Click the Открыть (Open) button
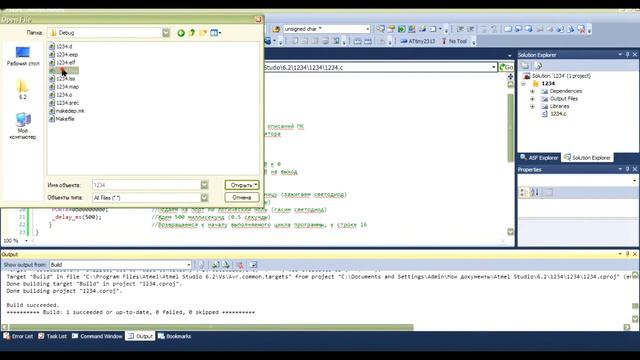Image resolution: width=640 pixels, height=360 pixels. (242, 185)
